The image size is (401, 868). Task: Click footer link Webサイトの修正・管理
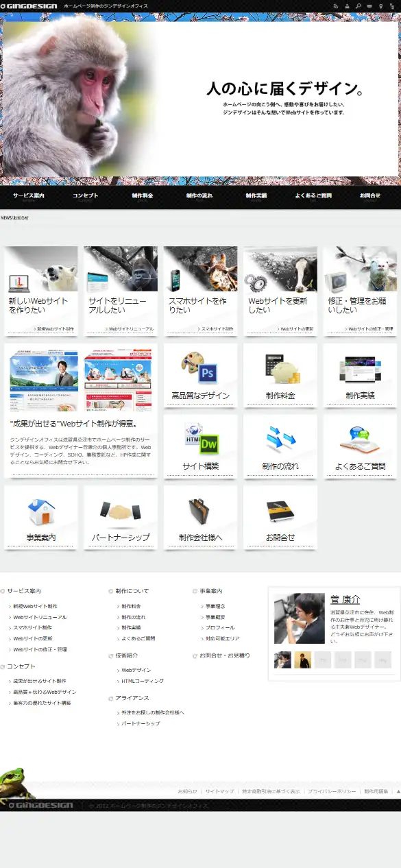point(40,649)
